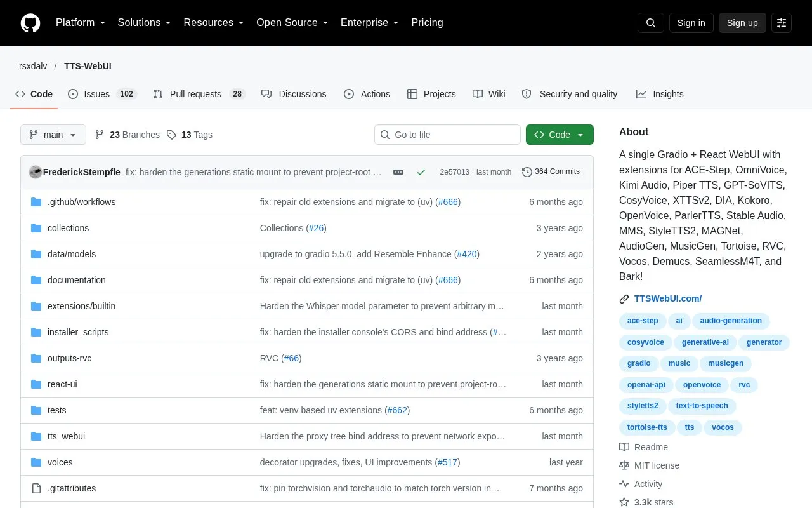Expand the Resources menu

click(214, 23)
